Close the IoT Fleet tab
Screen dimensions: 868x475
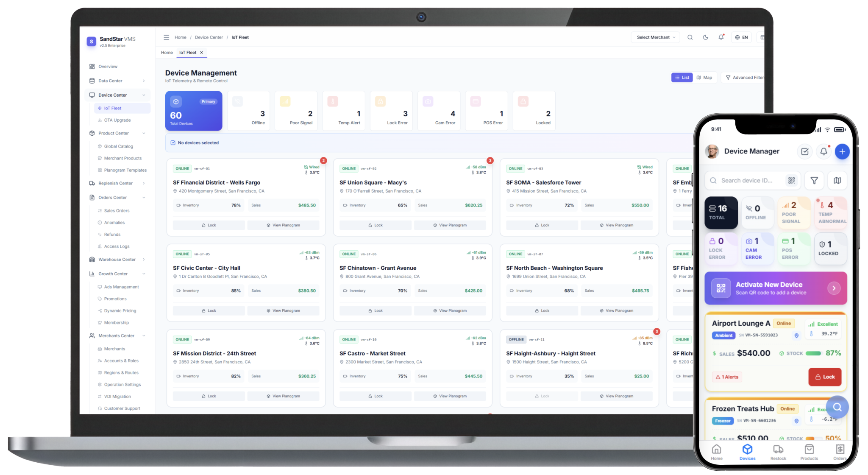pos(202,53)
